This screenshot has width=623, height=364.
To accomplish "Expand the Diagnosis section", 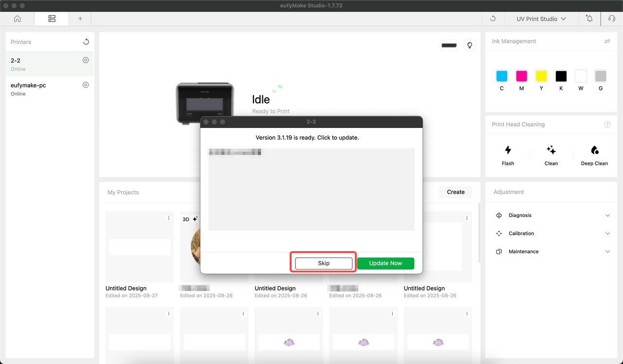I will pyautogui.click(x=552, y=215).
